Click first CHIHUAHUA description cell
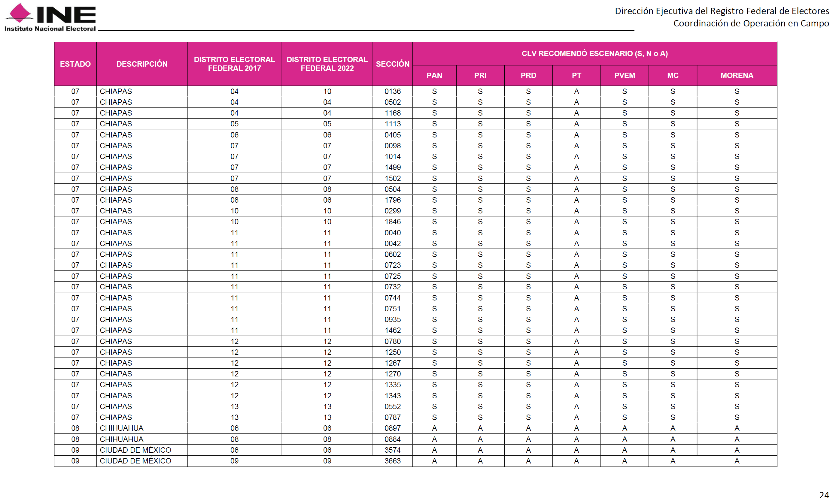Image resolution: width=833 pixels, height=504 pixels. [121, 428]
